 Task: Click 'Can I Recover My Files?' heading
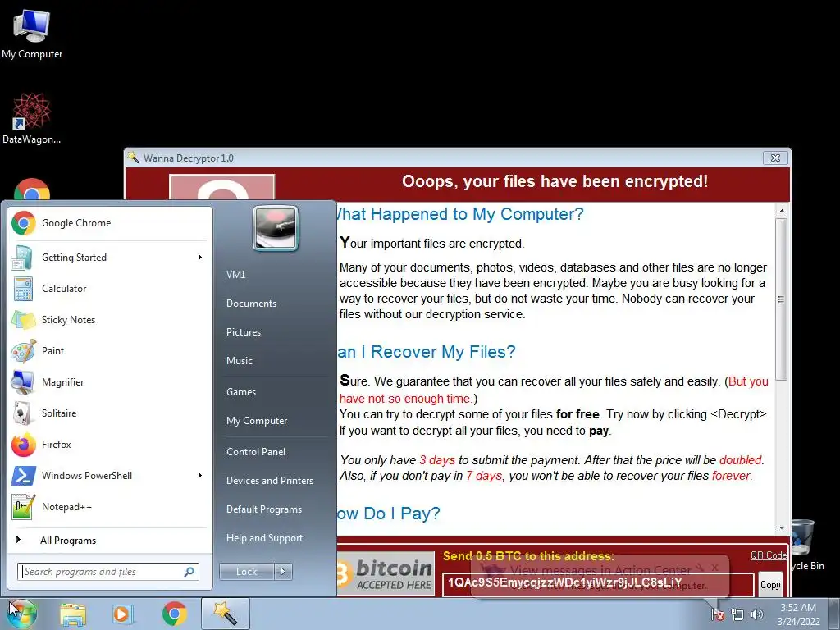[x=427, y=352]
